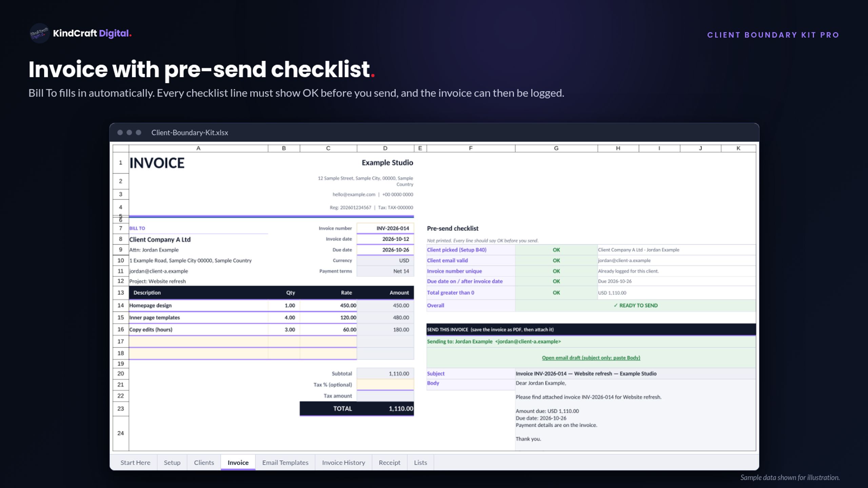The height and width of the screenshot is (488, 868).
Task: Click the Tax % optional input cell
Action: (x=385, y=384)
